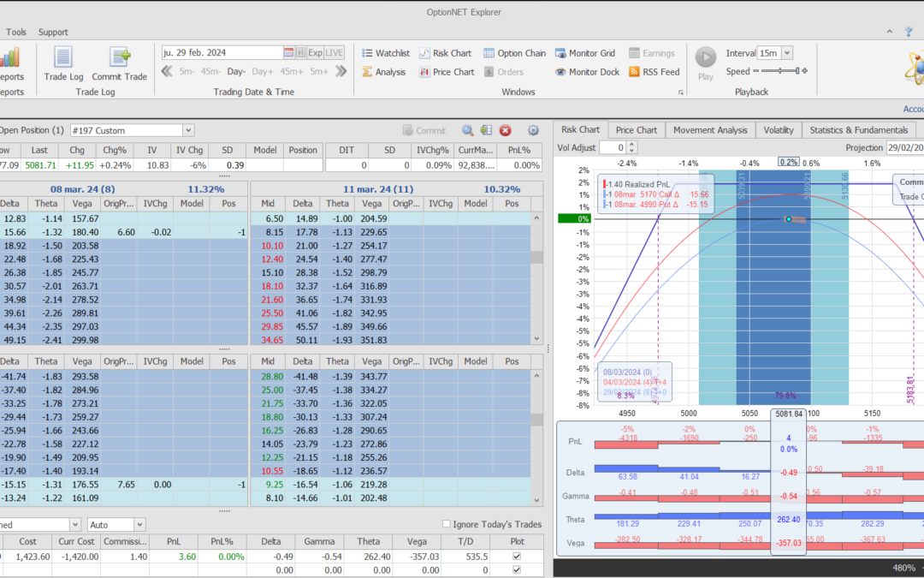The width and height of the screenshot is (924, 578).
Task: Switch to the Movement Analysis tab
Action: click(709, 130)
